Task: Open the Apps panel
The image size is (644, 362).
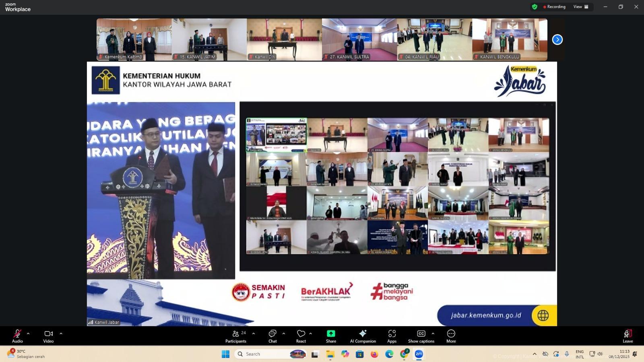Action: point(392,336)
